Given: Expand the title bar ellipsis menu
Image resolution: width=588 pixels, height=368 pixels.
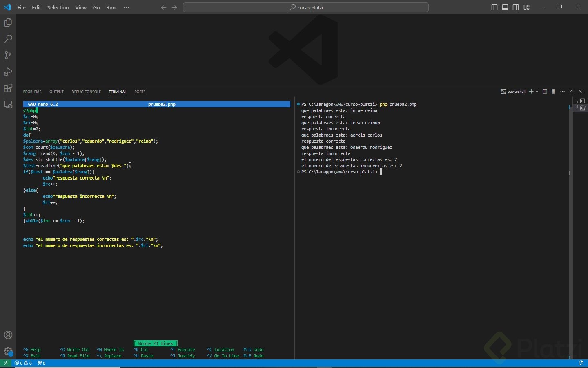Looking at the screenshot, I should (127, 7).
